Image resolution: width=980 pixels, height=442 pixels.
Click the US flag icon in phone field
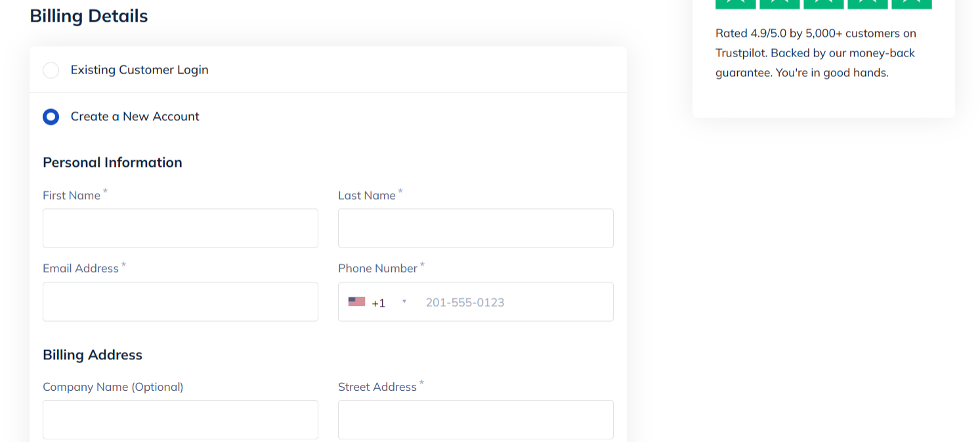(x=356, y=301)
